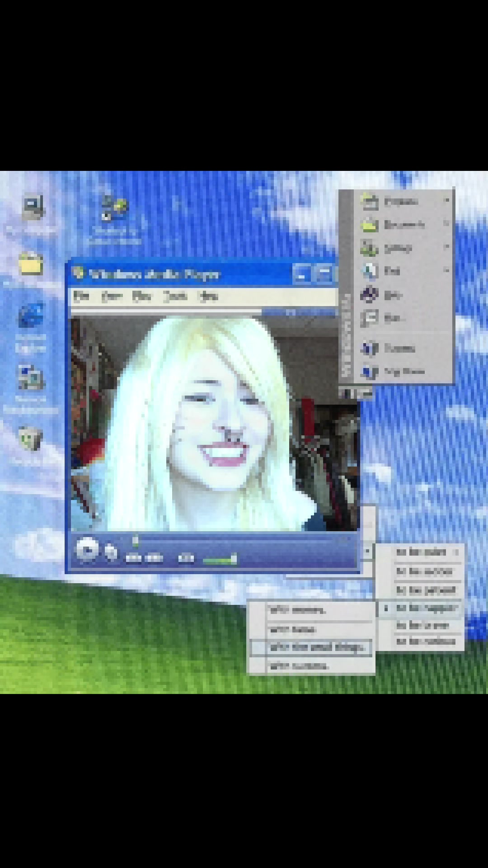This screenshot has height=868, width=488.
Task: Click the green volume slider
Action: (220, 560)
